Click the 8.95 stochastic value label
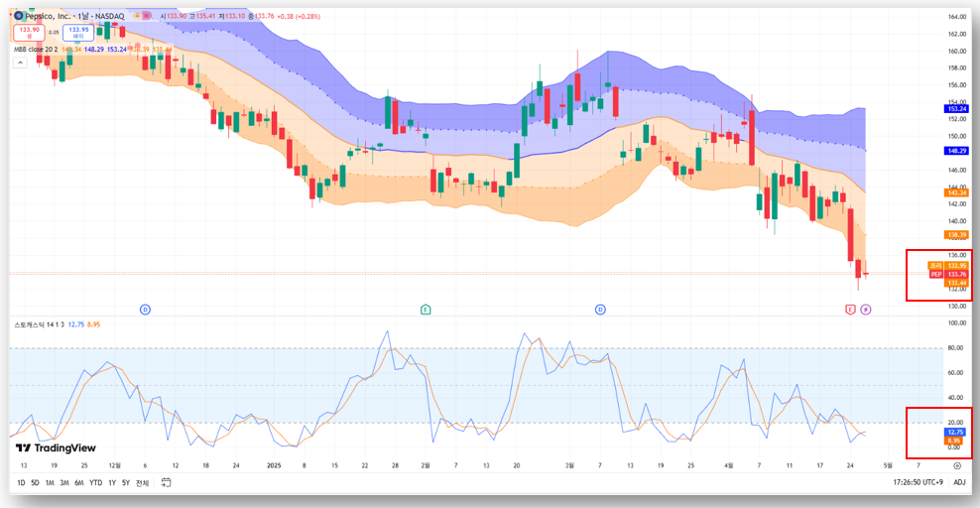Viewport: 980px width, 508px height. [x=954, y=441]
